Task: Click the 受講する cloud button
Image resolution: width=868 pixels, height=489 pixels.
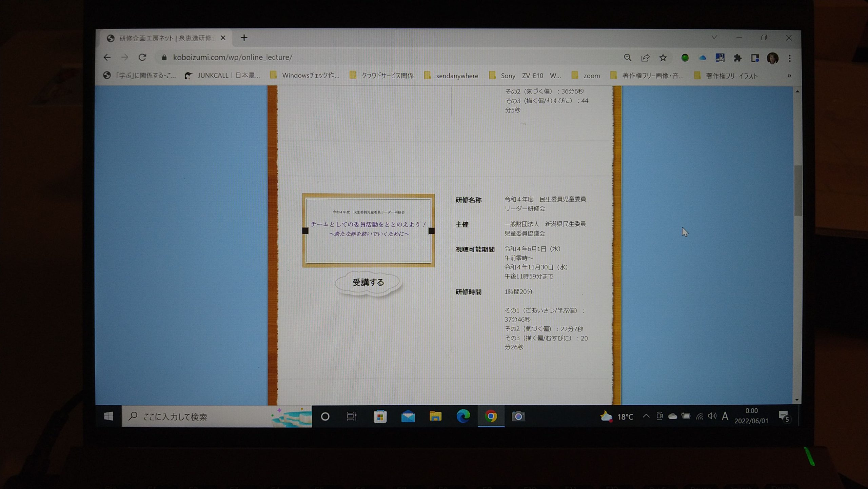Action: [x=368, y=283]
